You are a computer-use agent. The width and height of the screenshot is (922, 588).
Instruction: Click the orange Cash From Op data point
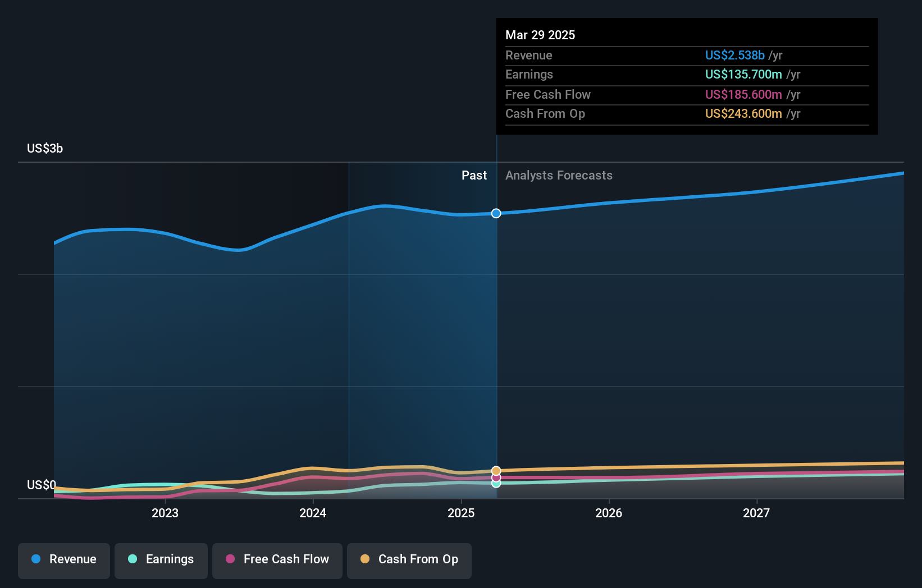[496, 471]
